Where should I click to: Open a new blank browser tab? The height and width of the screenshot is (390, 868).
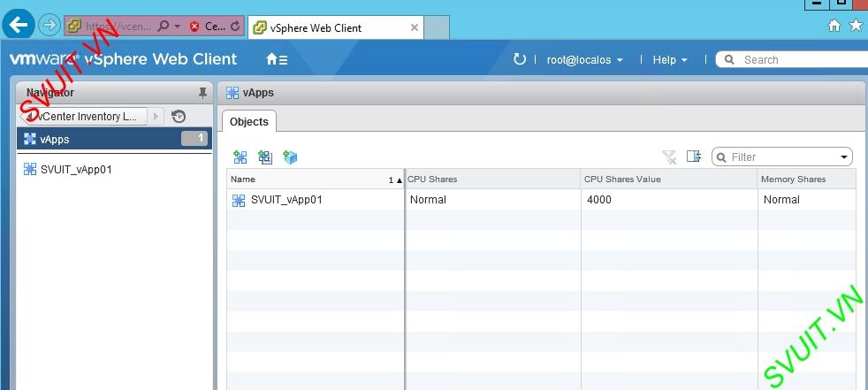tap(437, 27)
